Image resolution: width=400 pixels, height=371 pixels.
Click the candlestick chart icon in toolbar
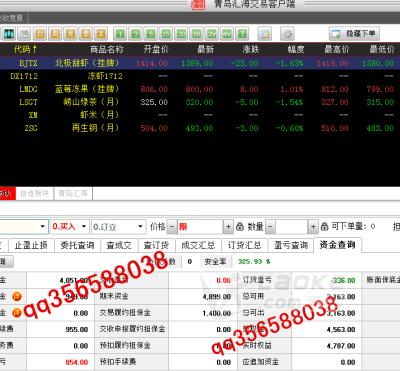point(9,34)
